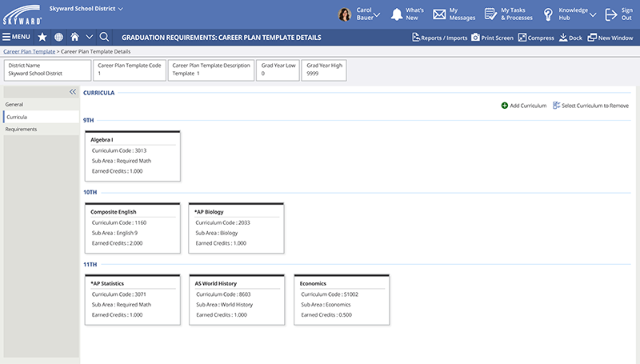The width and height of the screenshot is (640, 364).
Task: Click 'Earned Credits : 0.500' text
Action: pos(326,315)
